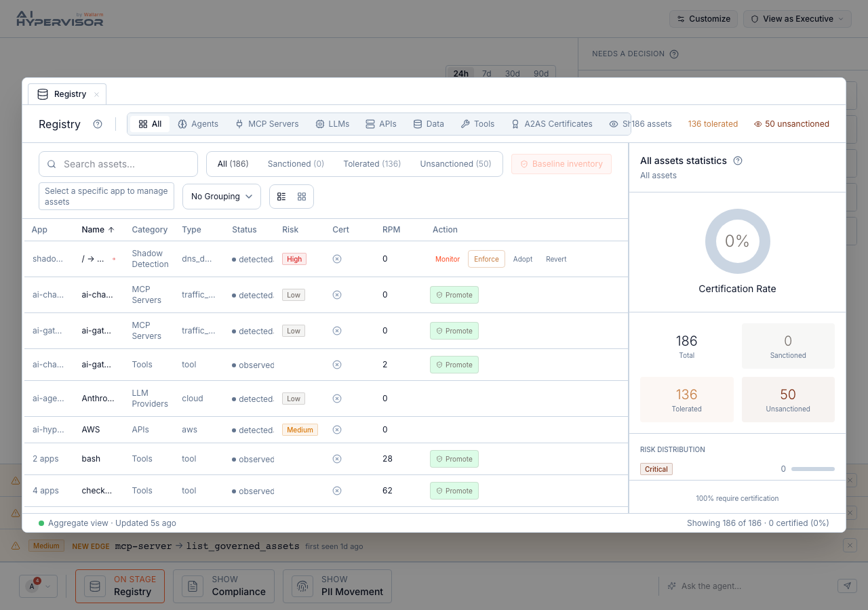868x610 pixels.
Task: Show the PII Movement stage
Action: [x=337, y=586]
